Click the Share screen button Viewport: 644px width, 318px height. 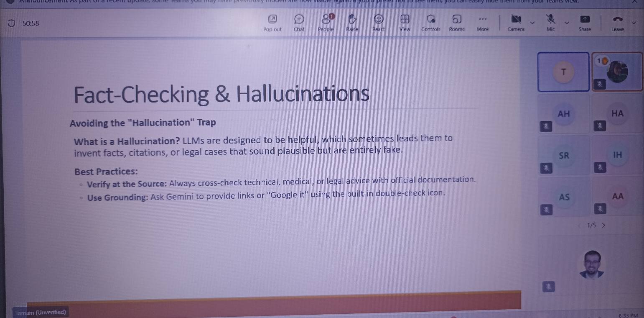pos(585,22)
